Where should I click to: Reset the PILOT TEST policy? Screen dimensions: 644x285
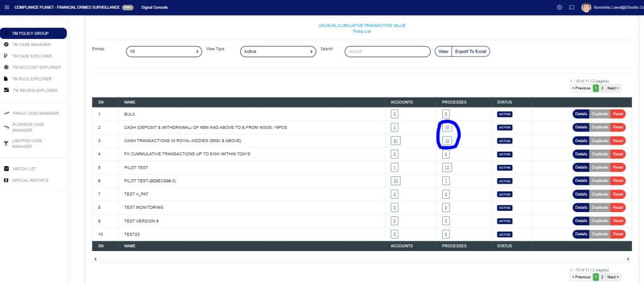pos(618,167)
